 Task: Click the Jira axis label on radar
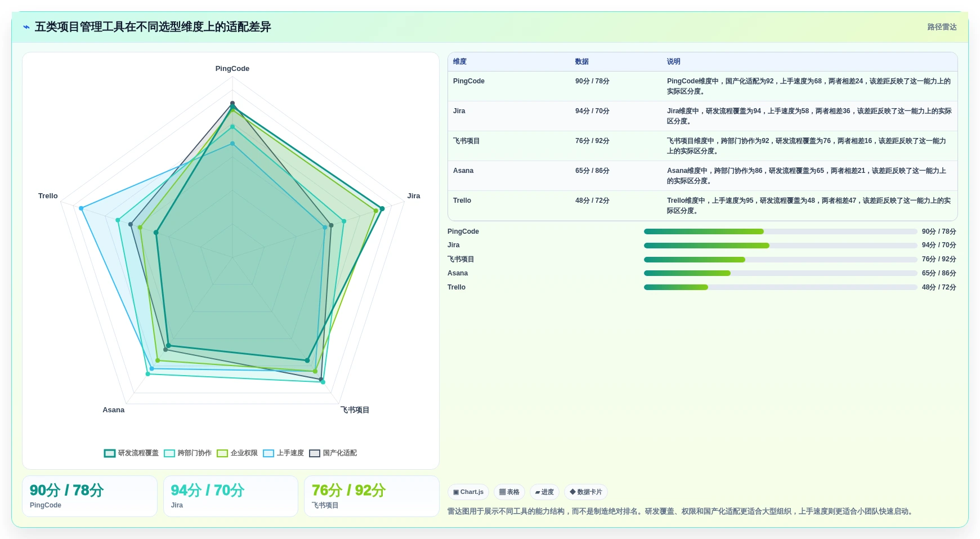tap(414, 196)
